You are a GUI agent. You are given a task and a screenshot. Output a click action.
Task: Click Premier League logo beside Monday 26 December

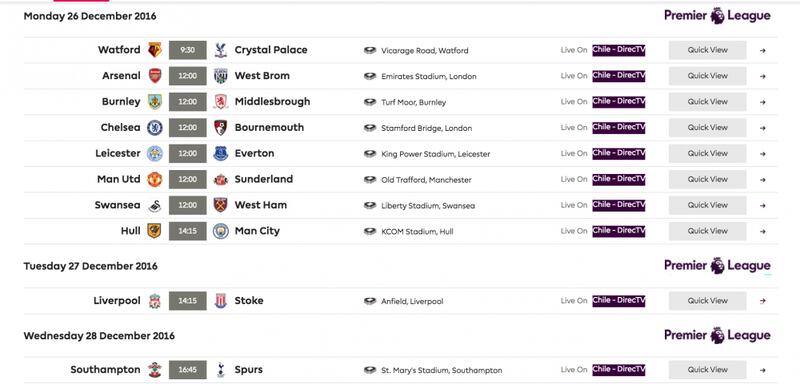(717, 16)
